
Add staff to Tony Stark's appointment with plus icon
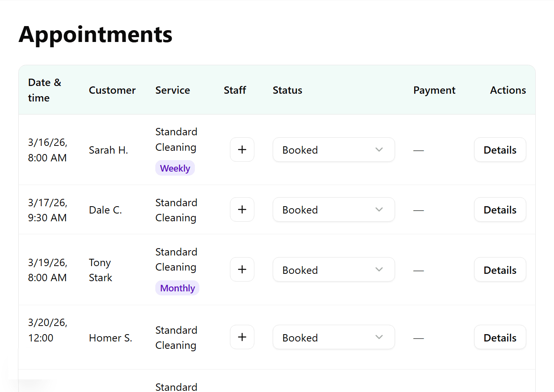click(242, 269)
